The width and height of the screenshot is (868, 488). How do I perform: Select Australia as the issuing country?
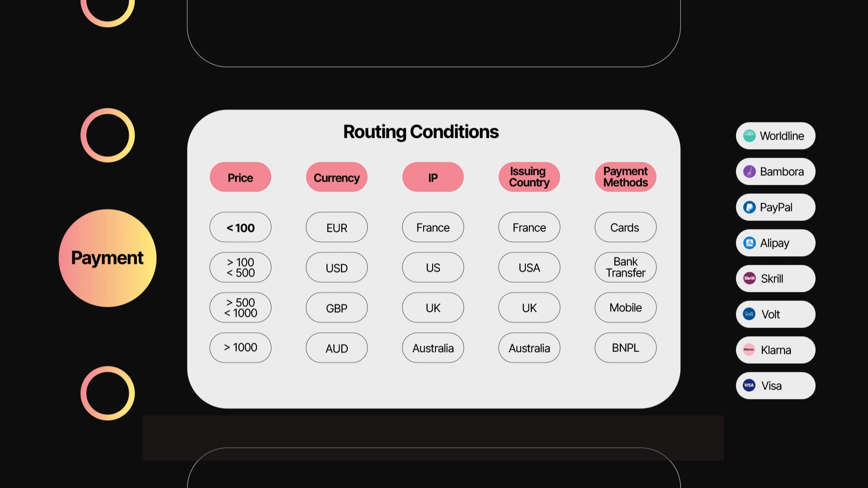pos(529,347)
